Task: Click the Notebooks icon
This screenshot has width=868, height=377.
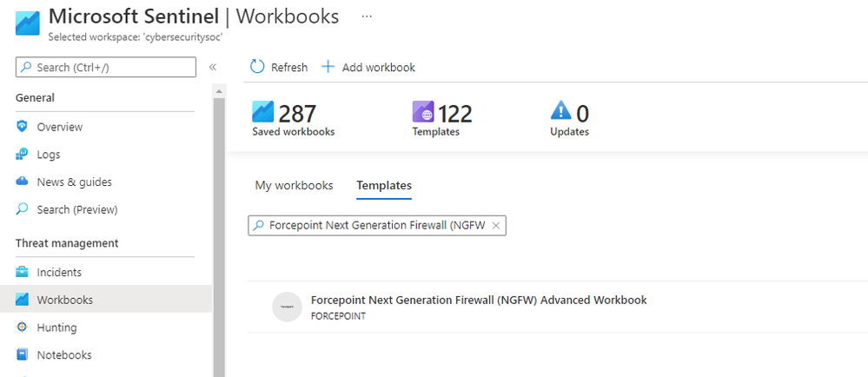Action: click(22, 354)
